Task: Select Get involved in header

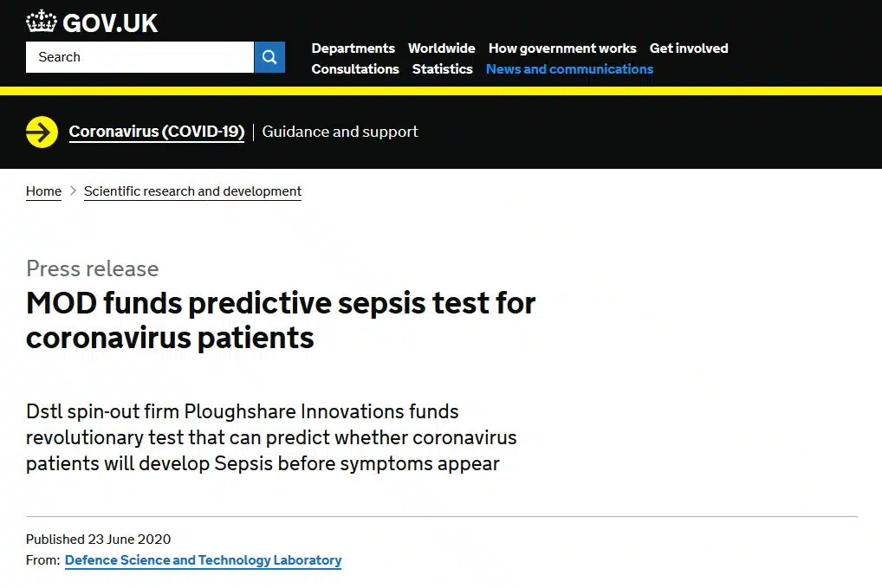Action: coord(689,48)
